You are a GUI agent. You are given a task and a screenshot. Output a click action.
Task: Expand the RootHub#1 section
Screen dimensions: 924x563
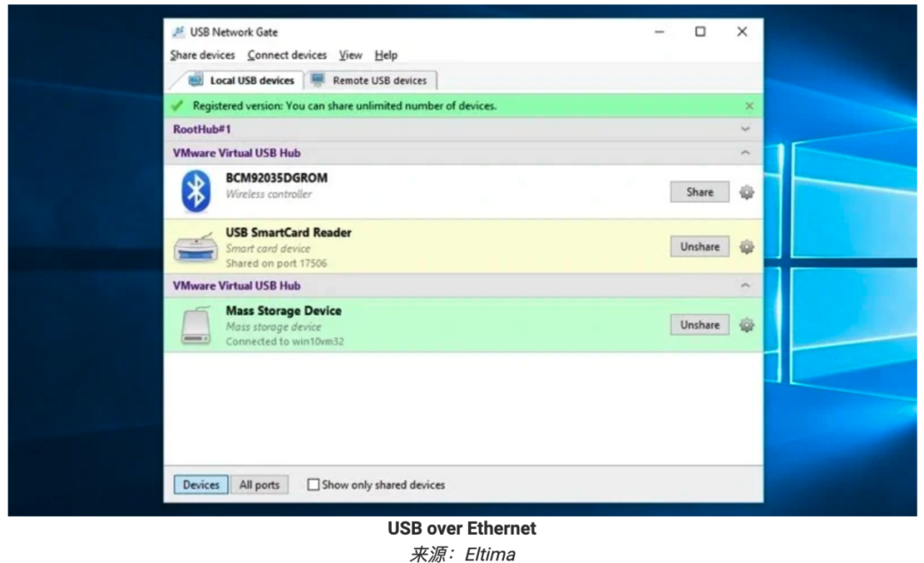(x=745, y=129)
